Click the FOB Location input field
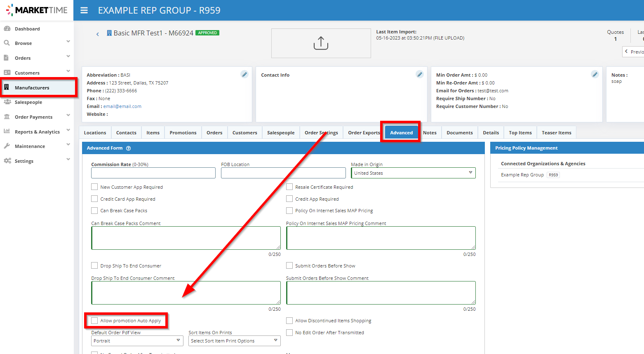The height and width of the screenshot is (354, 644). tap(283, 173)
